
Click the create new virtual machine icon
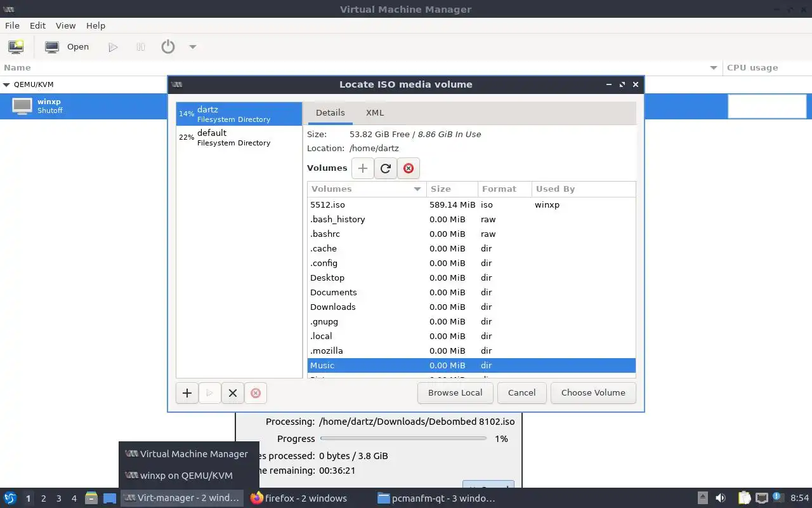(16, 46)
